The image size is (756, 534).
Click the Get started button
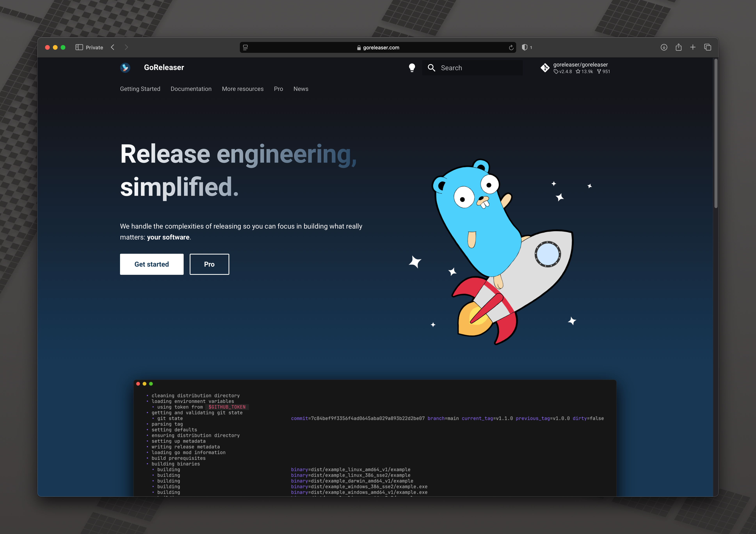tap(151, 264)
